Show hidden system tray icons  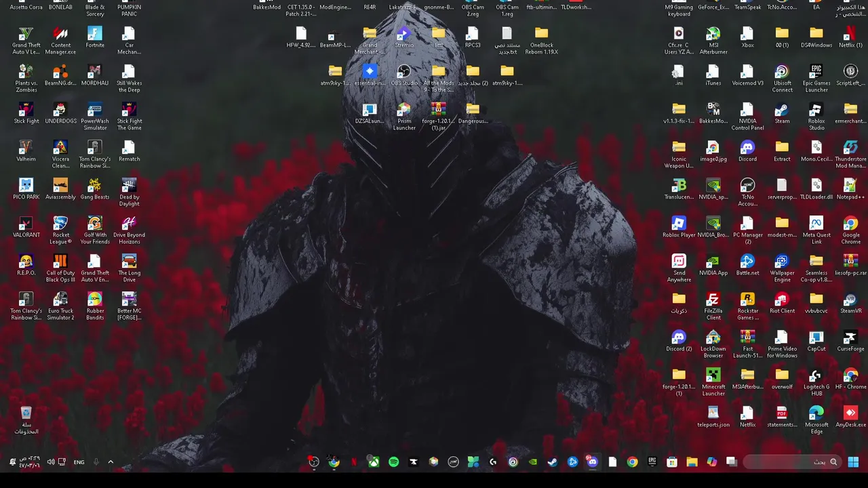click(x=111, y=462)
